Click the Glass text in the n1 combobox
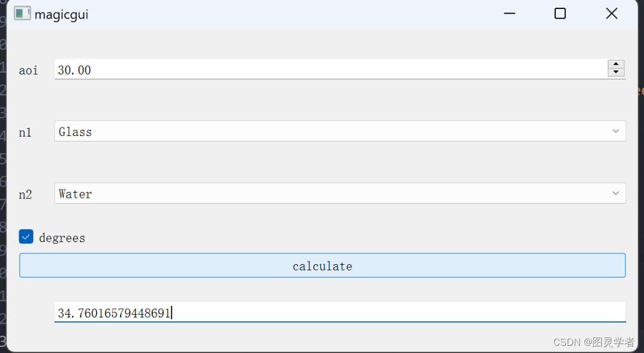The image size is (644, 353). pos(74,131)
